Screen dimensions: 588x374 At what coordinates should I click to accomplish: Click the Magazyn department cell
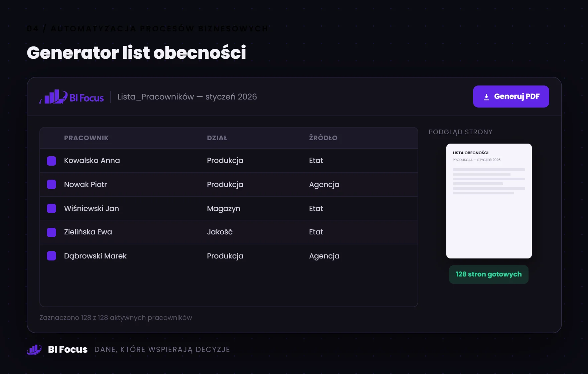click(x=224, y=209)
